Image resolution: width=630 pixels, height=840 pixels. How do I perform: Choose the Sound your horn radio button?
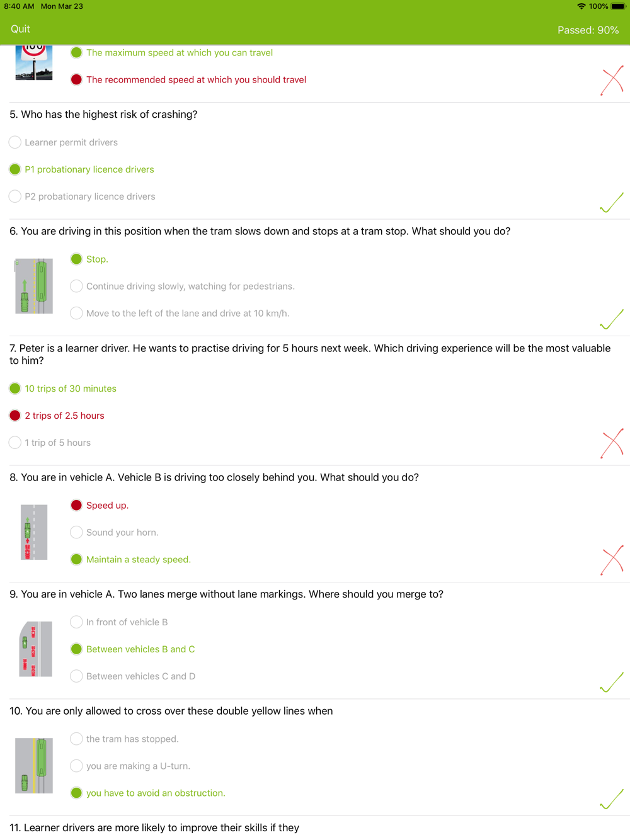(77, 533)
